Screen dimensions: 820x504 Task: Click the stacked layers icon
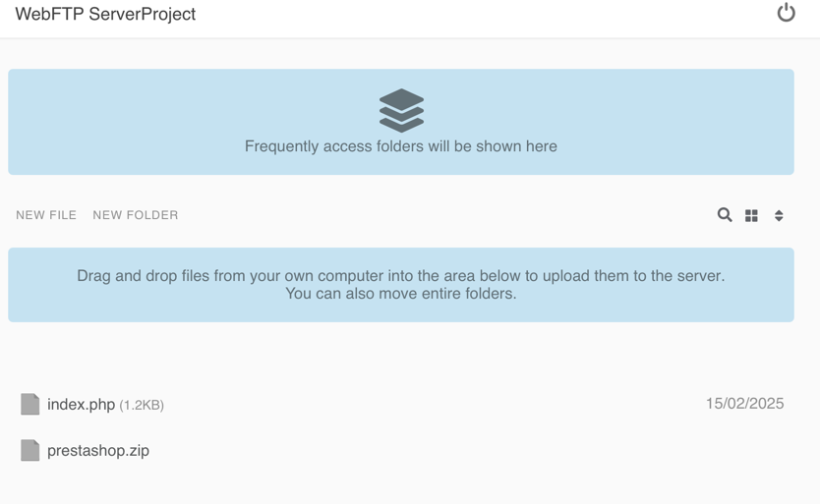[401, 110]
